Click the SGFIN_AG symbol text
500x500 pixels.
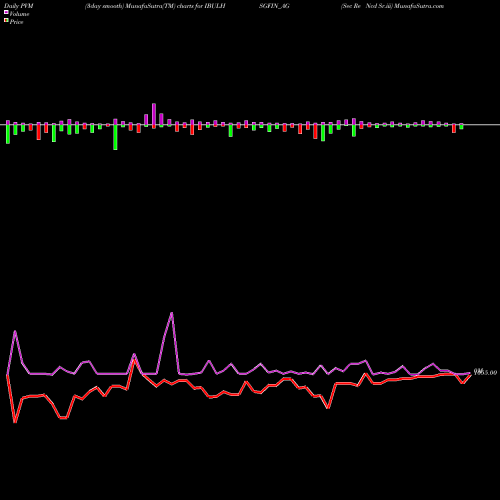point(274,6)
